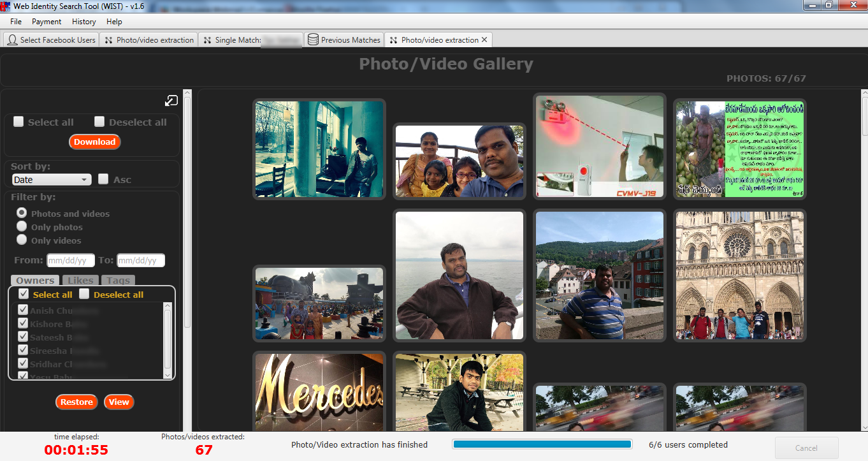The height and width of the screenshot is (461, 868).
Task: Click the gallery vertical scrollbar
Action: point(864,260)
